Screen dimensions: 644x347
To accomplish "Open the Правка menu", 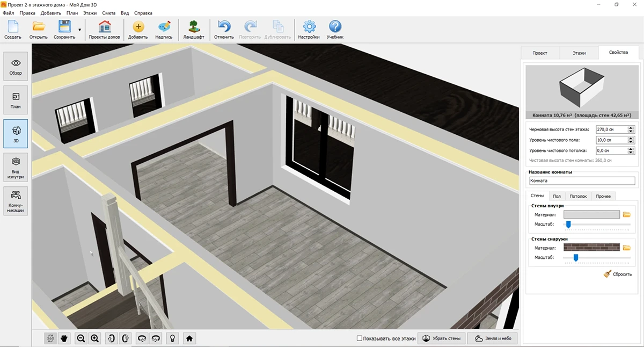I will tap(27, 12).
